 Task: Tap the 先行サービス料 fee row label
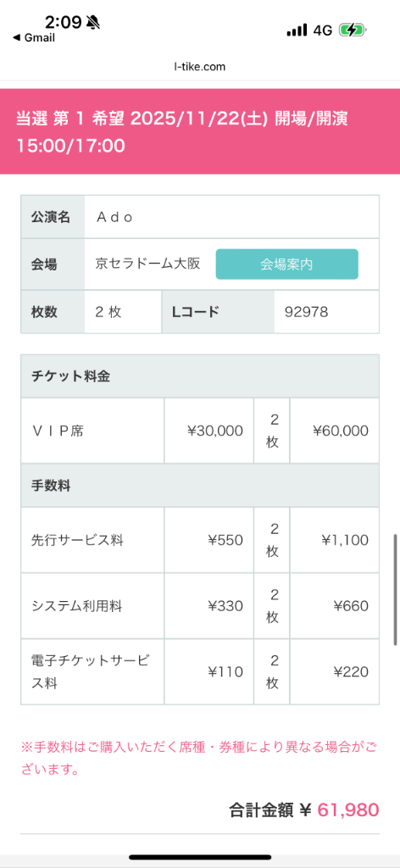click(x=77, y=540)
